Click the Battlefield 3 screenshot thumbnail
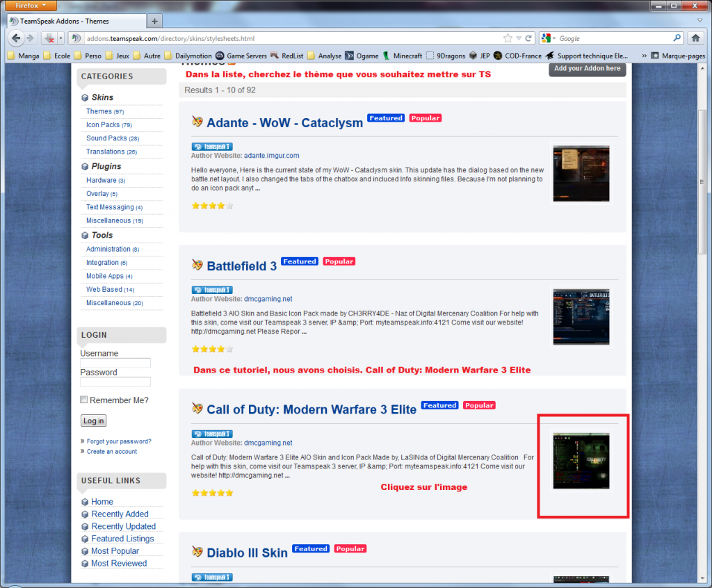The image size is (712, 588). [x=581, y=317]
